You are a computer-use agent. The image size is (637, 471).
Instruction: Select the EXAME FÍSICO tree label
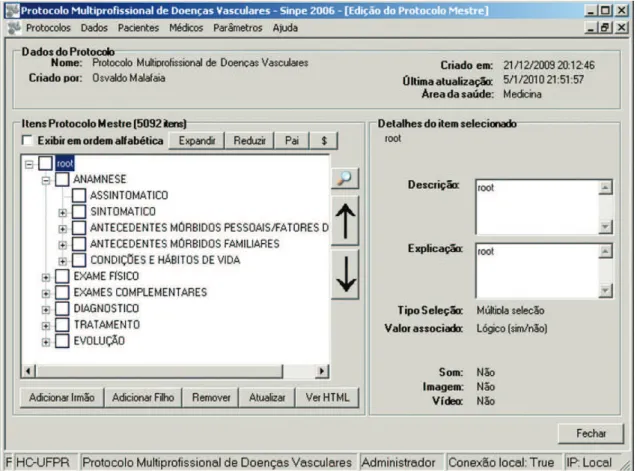point(106,276)
